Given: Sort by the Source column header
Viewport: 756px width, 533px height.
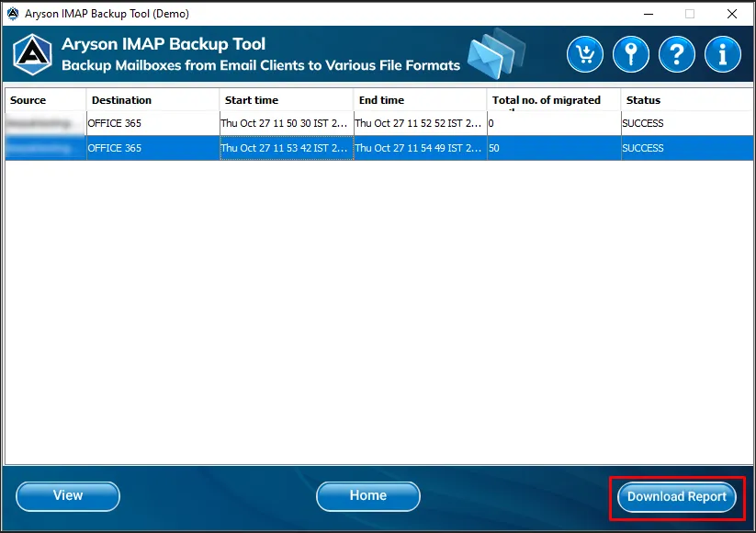Looking at the screenshot, I should pyautogui.click(x=45, y=100).
